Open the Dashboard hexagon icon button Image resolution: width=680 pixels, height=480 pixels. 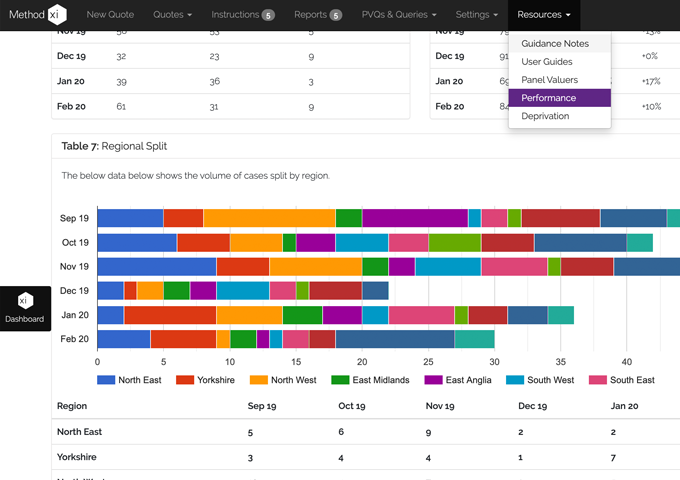tap(25, 301)
